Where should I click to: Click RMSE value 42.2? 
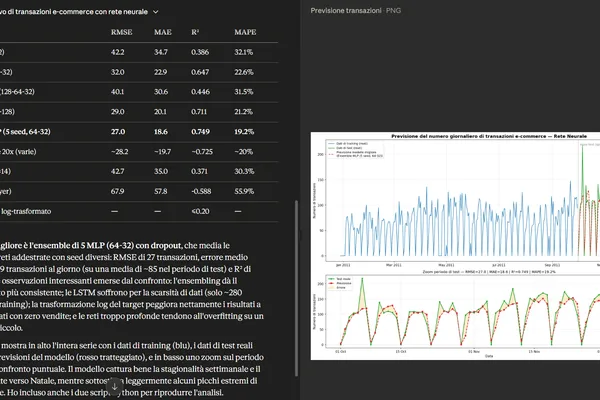pyautogui.click(x=117, y=52)
